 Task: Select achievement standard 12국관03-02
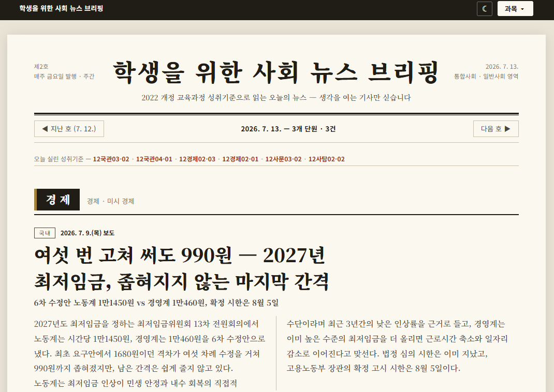point(111,159)
